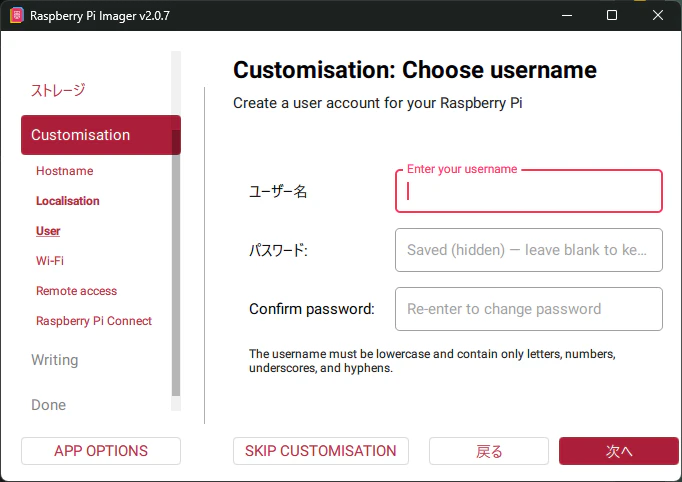Click the ユーザー名 label

(278, 191)
